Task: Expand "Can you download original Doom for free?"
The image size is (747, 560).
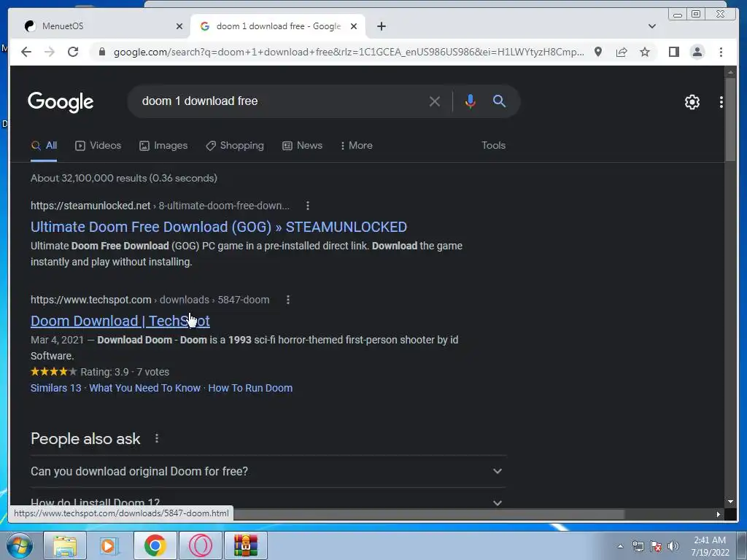Action: click(268, 472)
